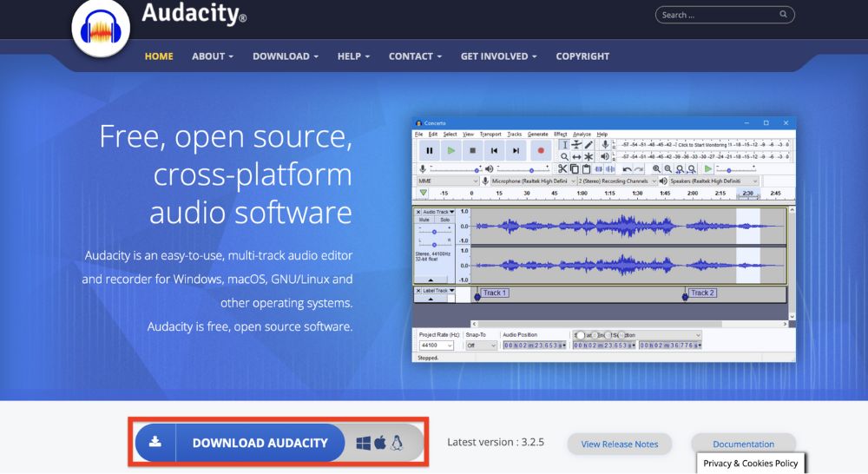Click the small green Play-at-Speed button

(x=708, y=169)
